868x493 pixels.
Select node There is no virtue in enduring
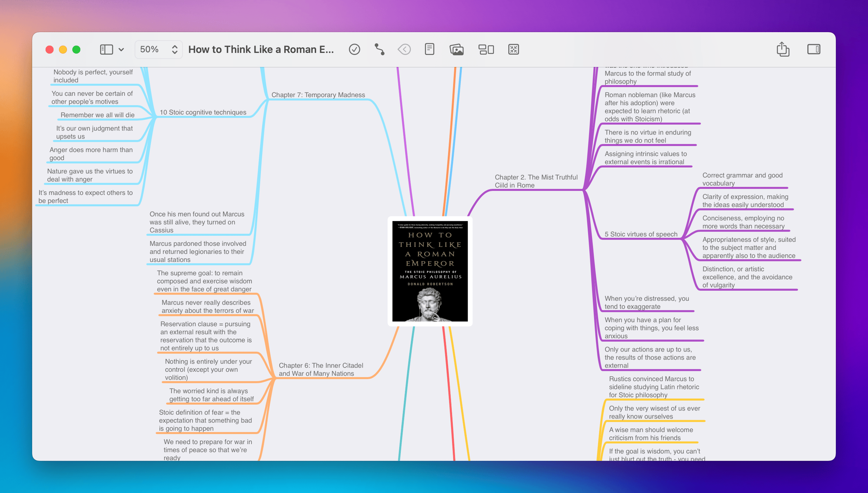point(648,136)
